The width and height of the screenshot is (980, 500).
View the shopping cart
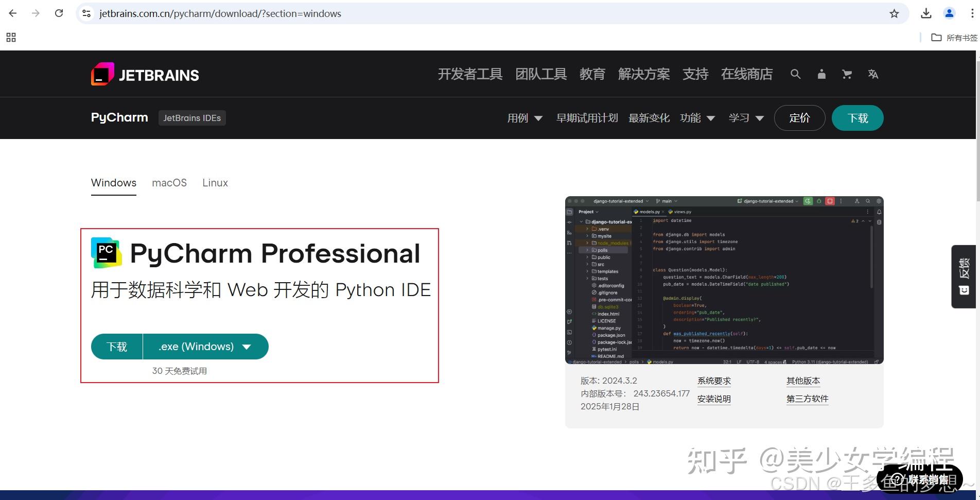point(847,74)
